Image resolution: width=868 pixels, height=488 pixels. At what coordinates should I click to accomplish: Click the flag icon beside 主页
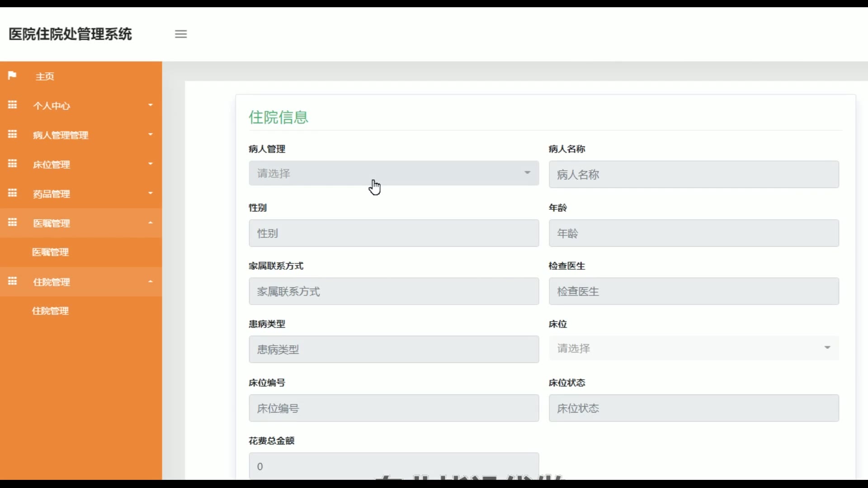(12, 75)
